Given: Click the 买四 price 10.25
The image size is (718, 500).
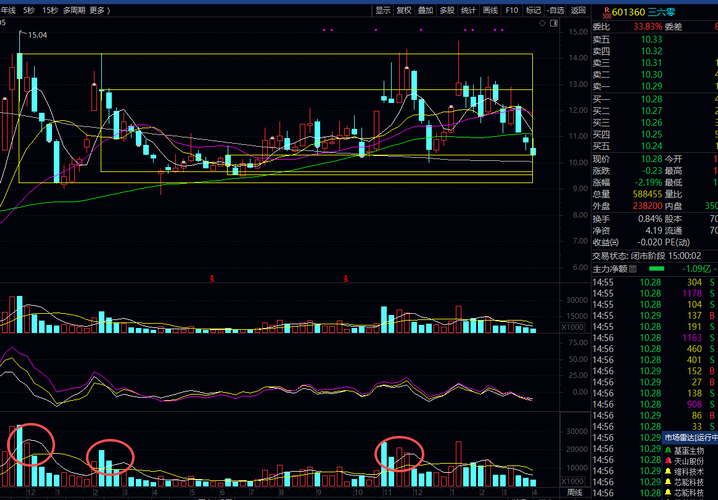Looking at the screenshot, I should (651, 134).
